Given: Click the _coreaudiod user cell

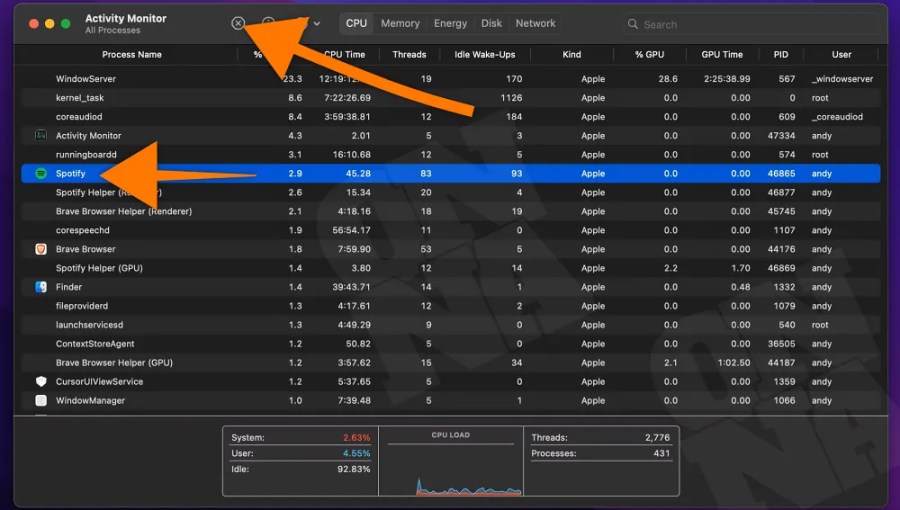Looking at the screenshot, I should pyautogui.click(x=837, y=116).
